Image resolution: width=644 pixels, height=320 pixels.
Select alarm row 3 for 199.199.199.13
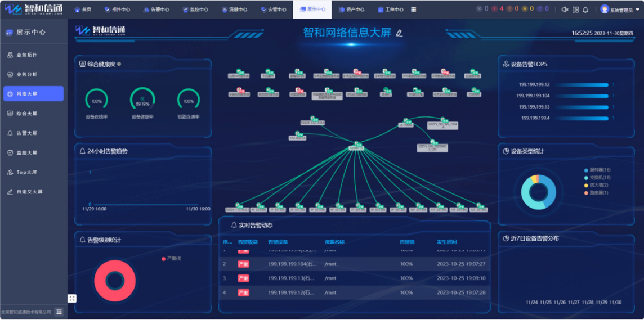(355, 278)
